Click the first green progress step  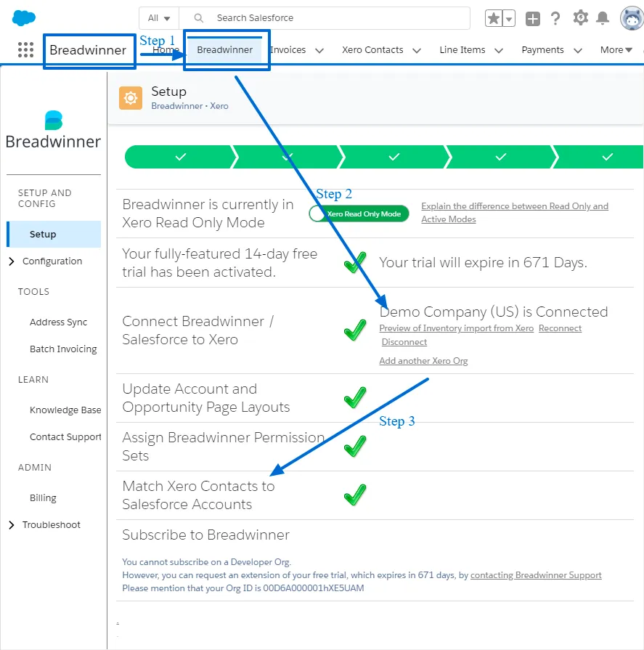pos(181,157)
